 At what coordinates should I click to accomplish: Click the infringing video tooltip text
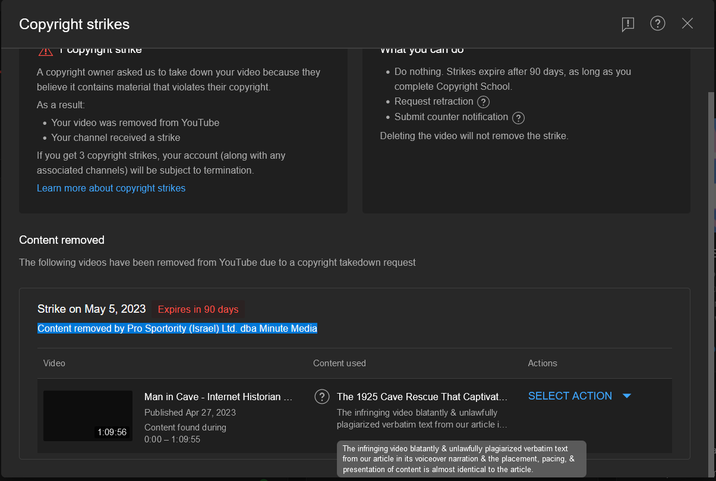[x=461, y=459]
